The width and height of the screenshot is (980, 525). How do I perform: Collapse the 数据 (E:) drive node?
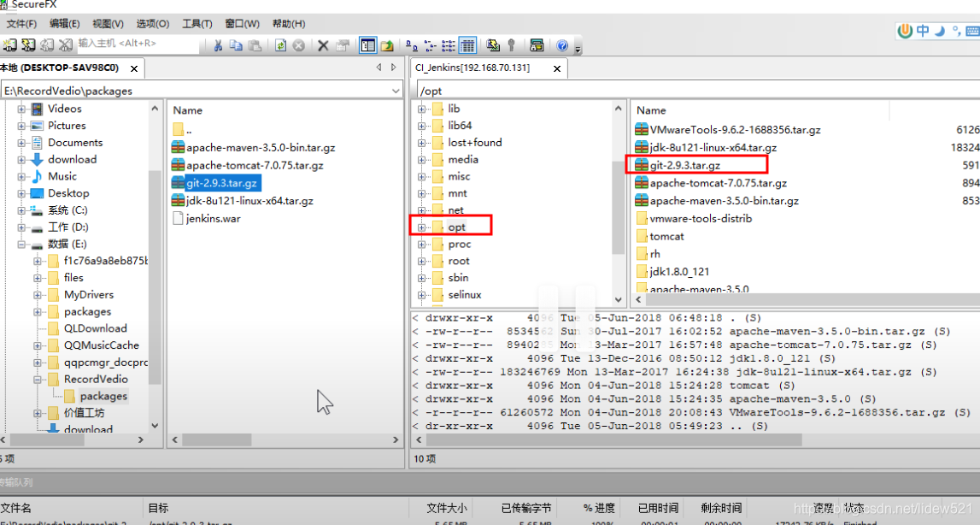tap(22, 244)
